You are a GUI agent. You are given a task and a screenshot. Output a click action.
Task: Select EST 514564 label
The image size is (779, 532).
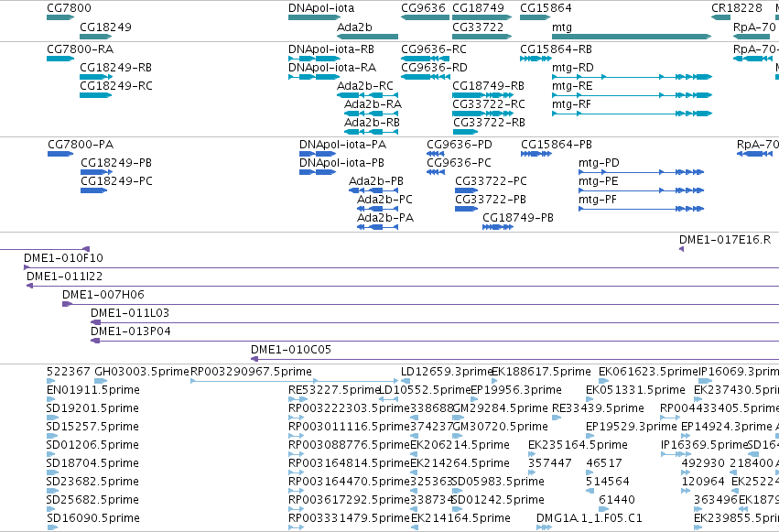(x=608, y=482)
